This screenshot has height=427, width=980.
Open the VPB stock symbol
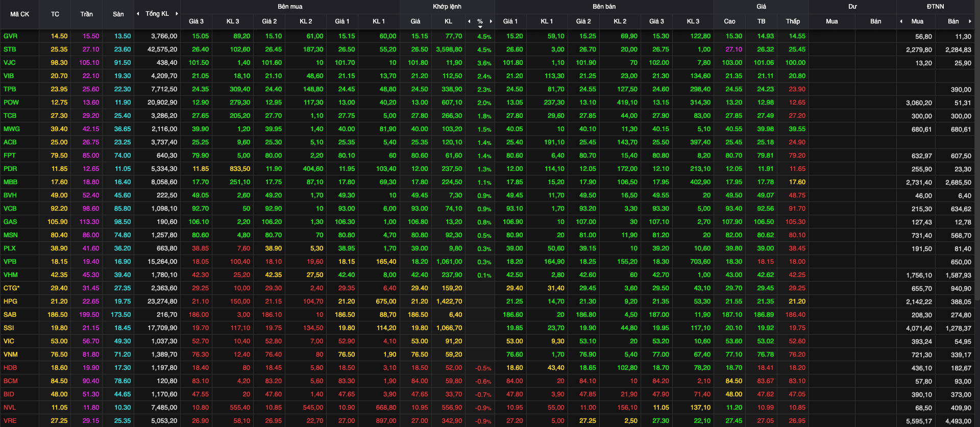10,262
